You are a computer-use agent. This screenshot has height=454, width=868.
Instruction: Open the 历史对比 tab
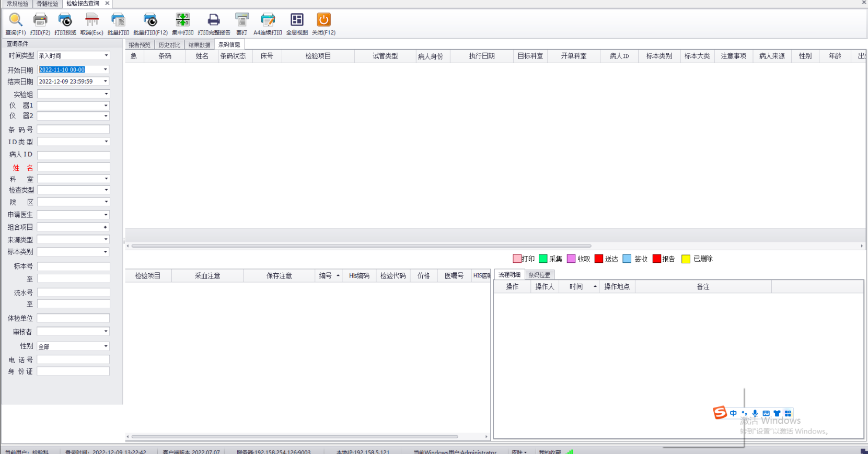(x=169, y=45)
